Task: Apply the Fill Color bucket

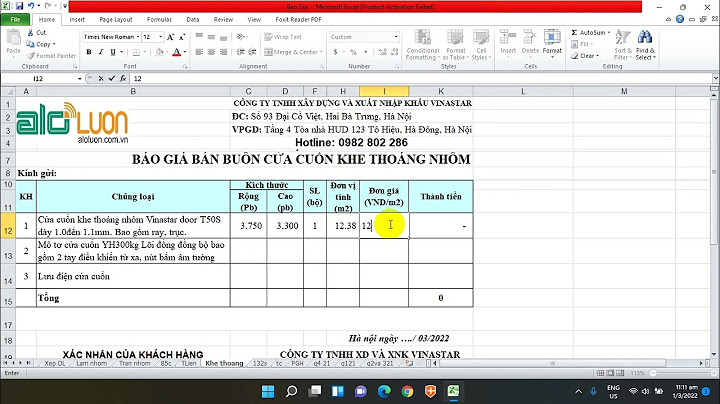Action: click(159, 52)
